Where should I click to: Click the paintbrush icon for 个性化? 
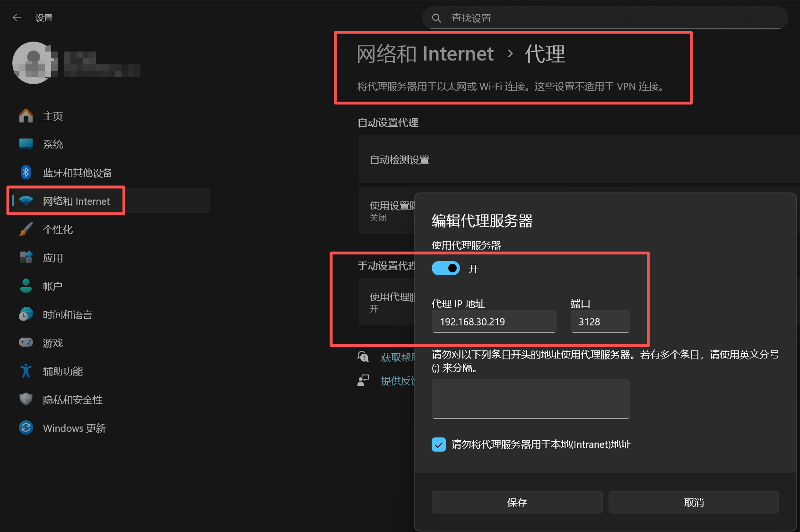point(26,229)
